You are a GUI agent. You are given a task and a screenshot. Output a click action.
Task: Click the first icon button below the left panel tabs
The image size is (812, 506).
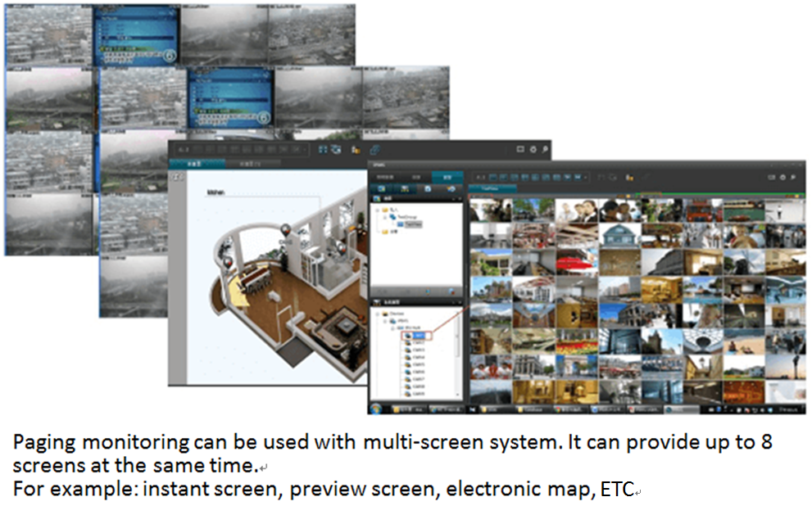click(382, 189)
